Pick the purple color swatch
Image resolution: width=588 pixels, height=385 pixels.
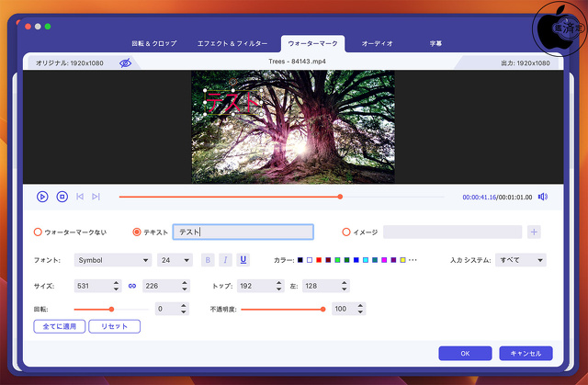393,260
